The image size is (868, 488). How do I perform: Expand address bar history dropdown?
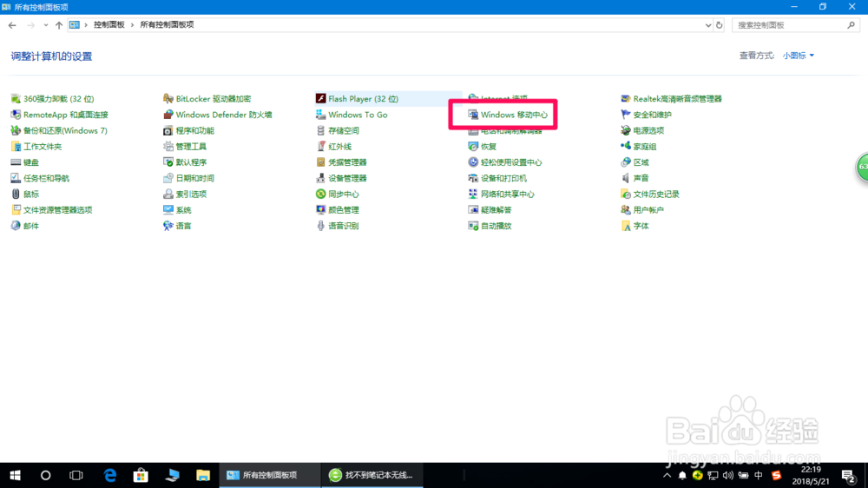[708, 25]
